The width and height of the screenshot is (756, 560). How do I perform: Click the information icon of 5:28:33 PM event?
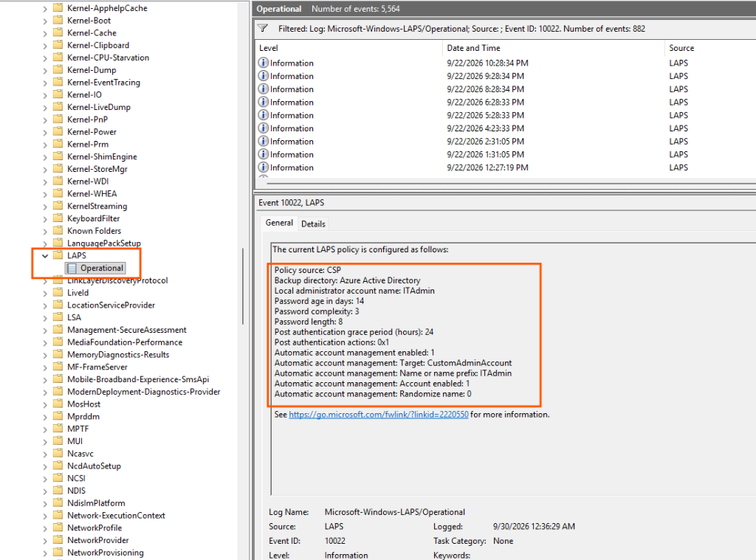pyautogui.click(x=264, y=114)
